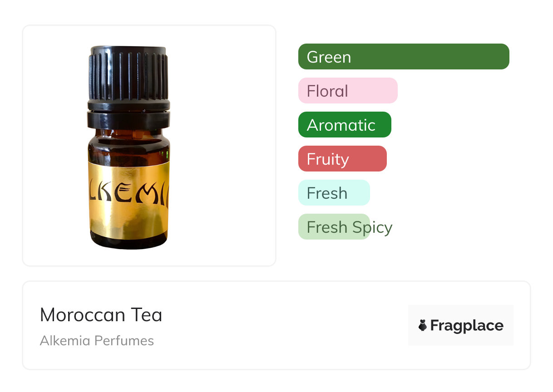
Task: Click the Fragplace logo icon
Action: pos(423,325)
